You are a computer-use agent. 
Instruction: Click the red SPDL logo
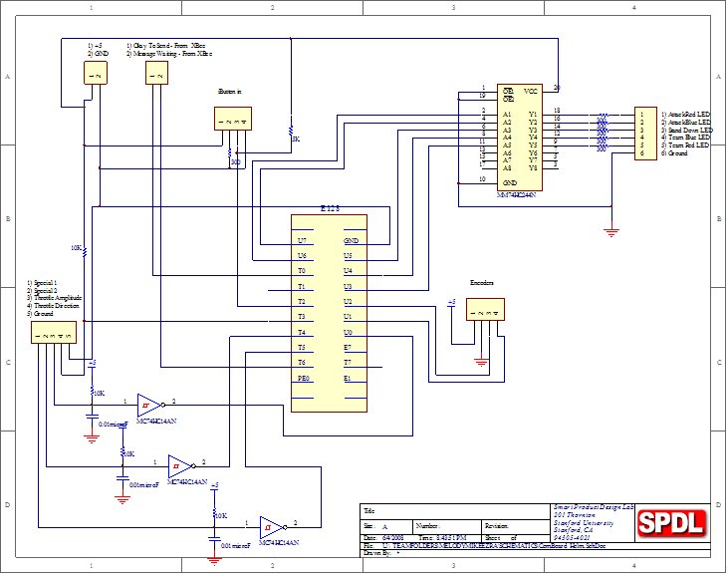(672, 522)
